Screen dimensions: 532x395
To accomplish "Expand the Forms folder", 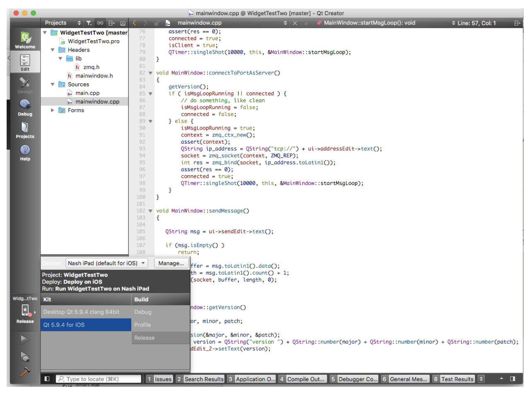I will [x=53, y=111].
